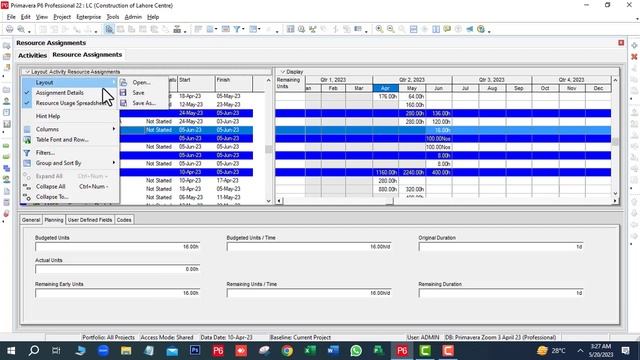Click the highlighted Activity Table toolbar icon
Image resolution: width=640 pixels, height=360 pixels.
pyautogui.click(x=109, y=29)
